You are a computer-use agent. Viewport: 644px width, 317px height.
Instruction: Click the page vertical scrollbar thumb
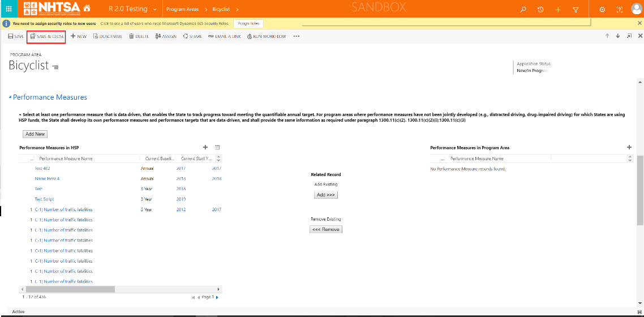pos(640,190)
